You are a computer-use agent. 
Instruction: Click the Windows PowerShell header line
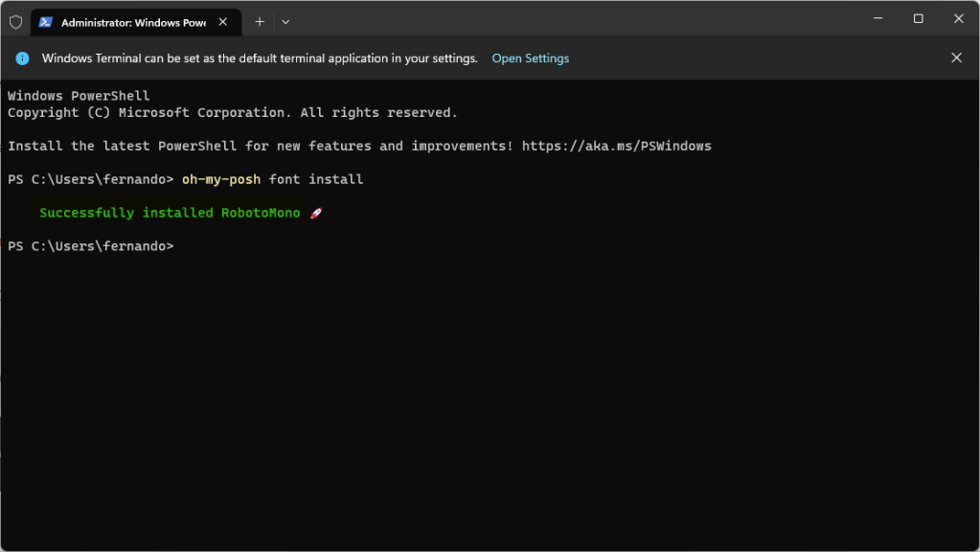79,96
